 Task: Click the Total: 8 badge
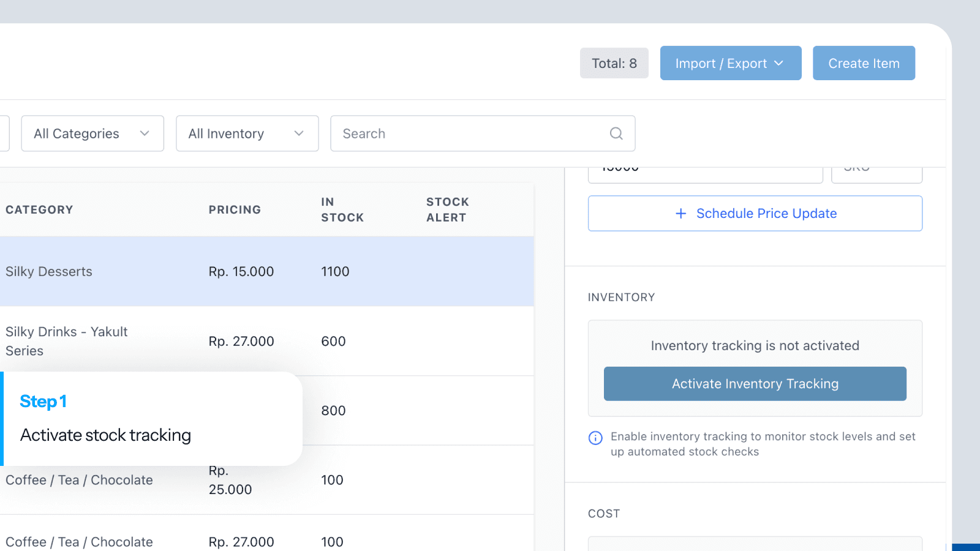[x=614, y=63]
